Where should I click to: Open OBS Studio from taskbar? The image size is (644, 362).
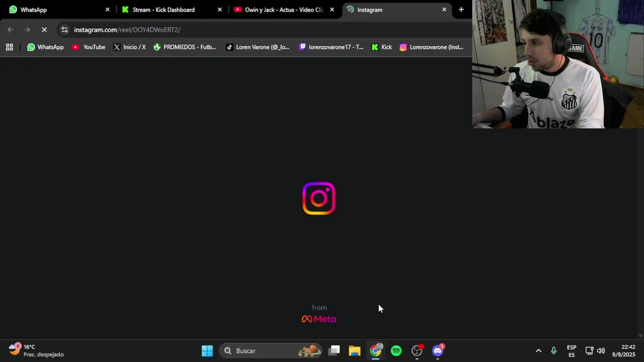417,350
